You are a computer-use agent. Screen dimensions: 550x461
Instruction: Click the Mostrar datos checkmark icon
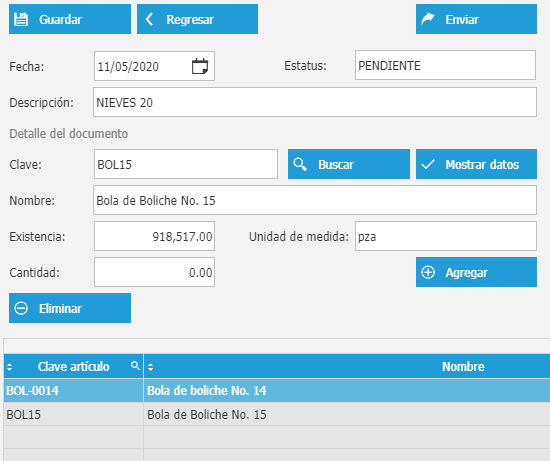(428, 164)
